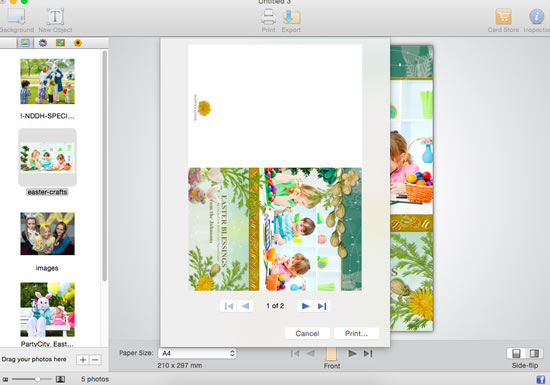Click the Export toolbar icon

pyautogui.click(x=291, y=21)
